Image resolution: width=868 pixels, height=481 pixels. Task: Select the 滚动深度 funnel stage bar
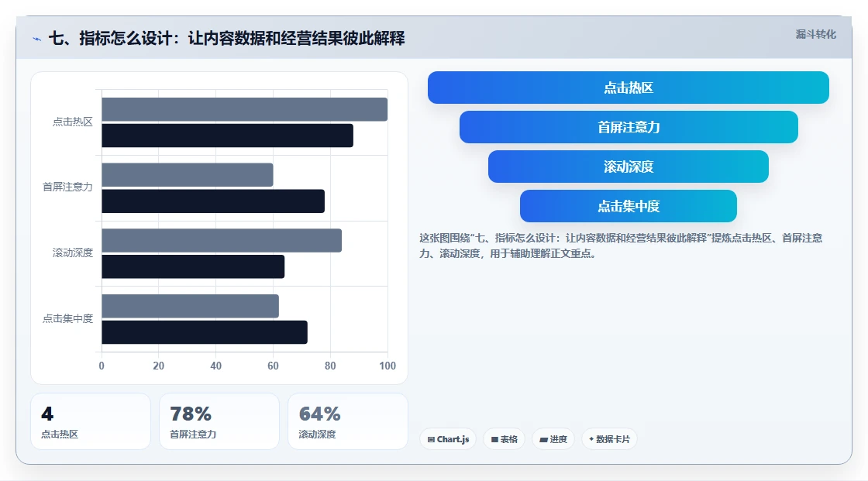(x=629, y=167)
